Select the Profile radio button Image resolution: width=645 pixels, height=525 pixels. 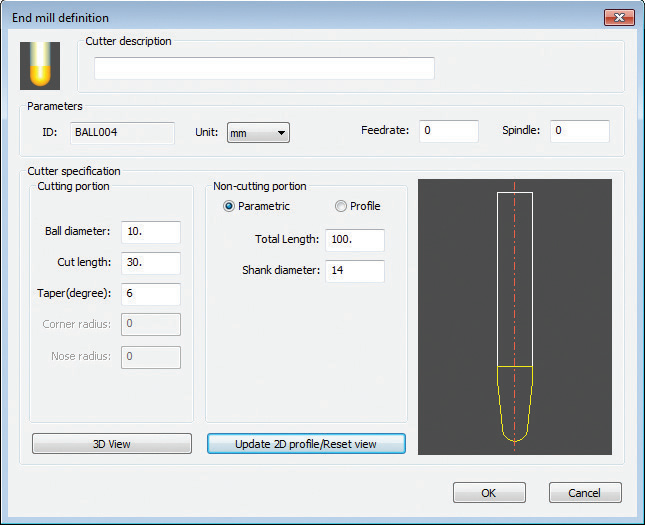(341, 206)
